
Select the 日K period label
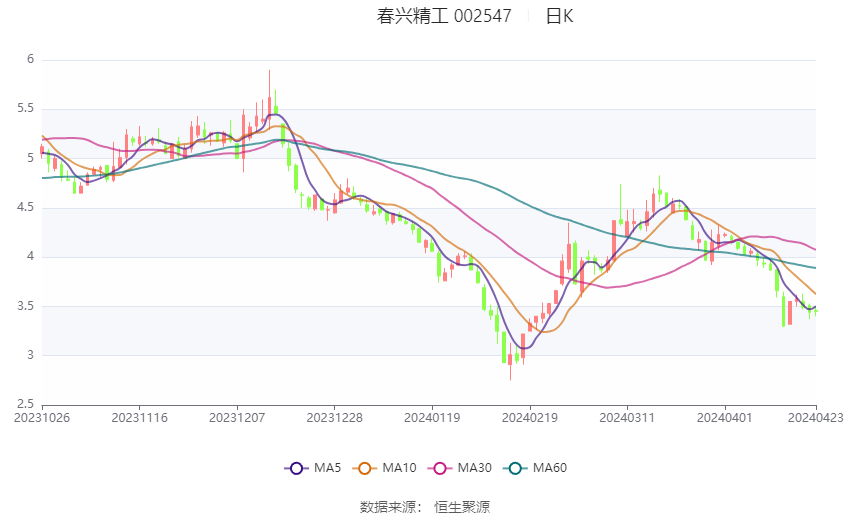(x=559, y=16)
